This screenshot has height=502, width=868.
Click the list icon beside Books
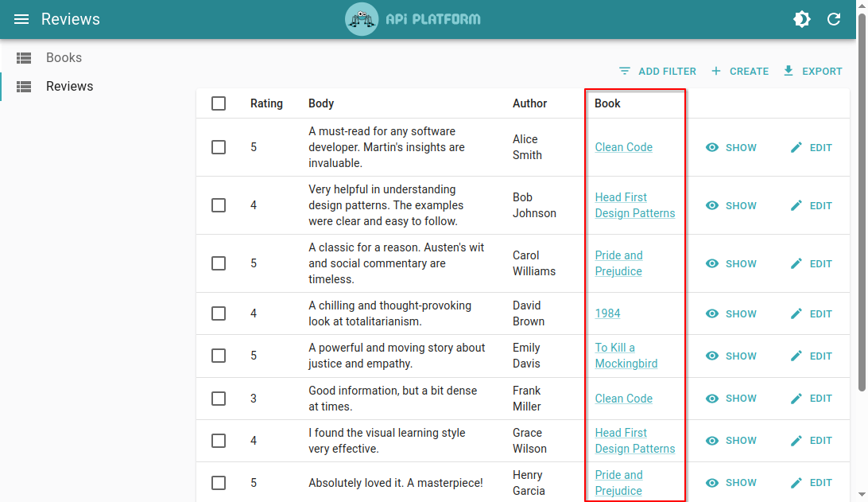pyautogui.click(x=24, y=57)
